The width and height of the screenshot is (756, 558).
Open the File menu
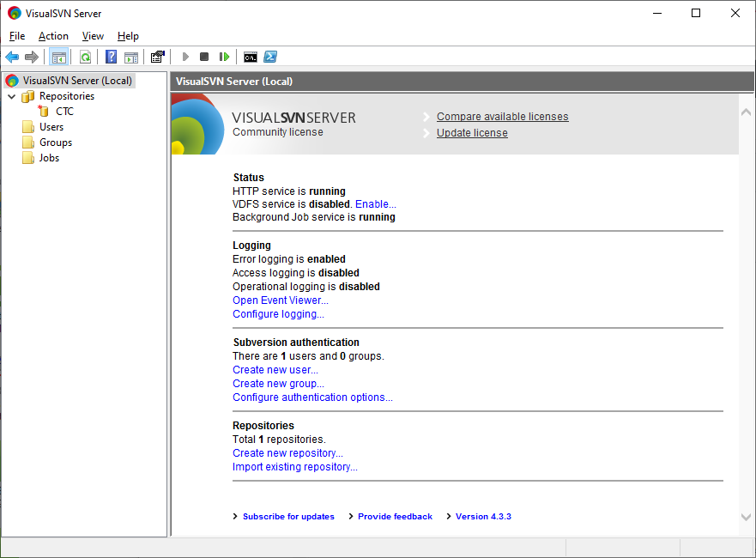tap(17, 36)
